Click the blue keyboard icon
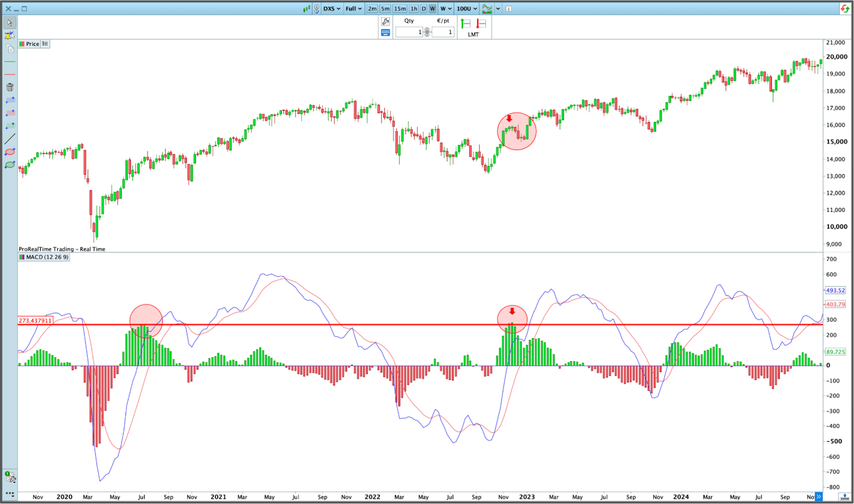 pyautogui.click(x=385, y=33)
